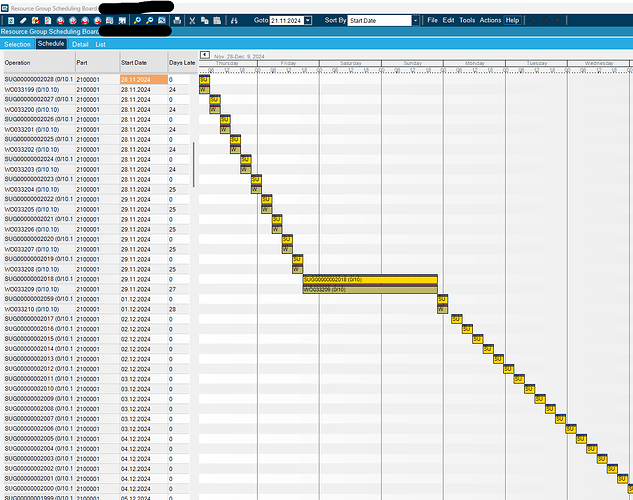
Task: Click the Goto date field 21.11.2024
Action: pyautogui.click(x=287, y=21)
